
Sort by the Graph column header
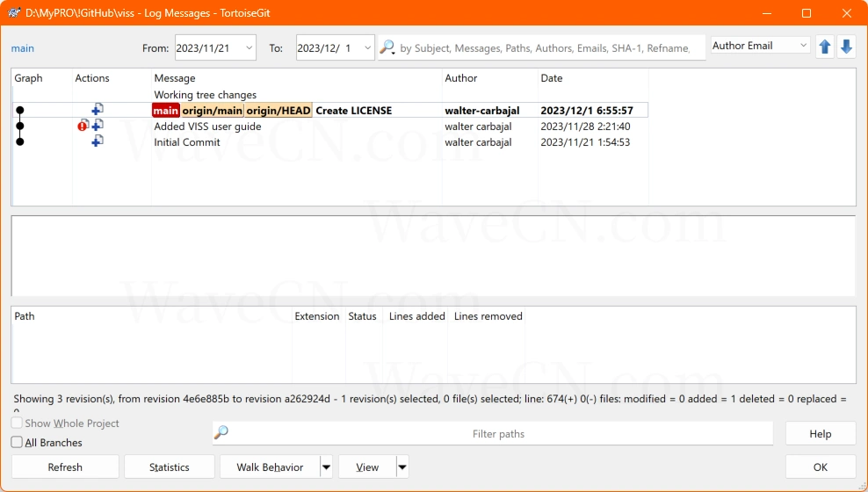click(x=42, y=78)
